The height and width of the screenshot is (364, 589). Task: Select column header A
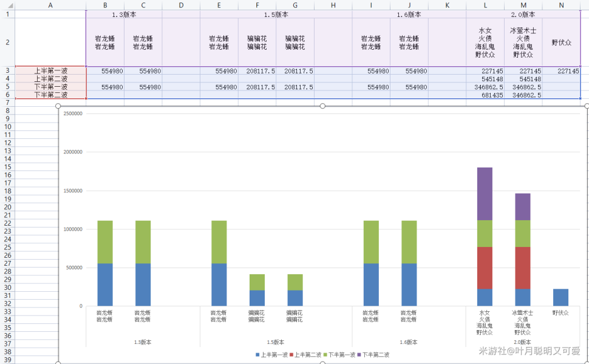pyautogui.click(x=50, y=5)
